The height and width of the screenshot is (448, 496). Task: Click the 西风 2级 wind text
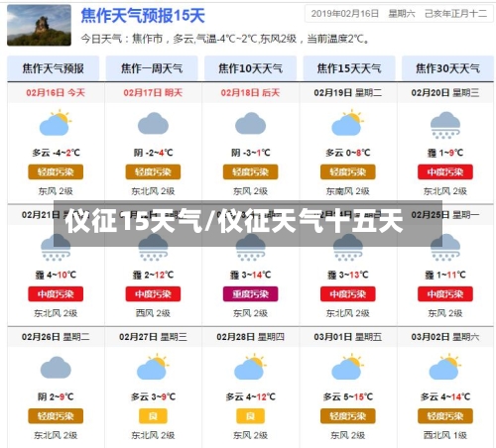(153, 313)
